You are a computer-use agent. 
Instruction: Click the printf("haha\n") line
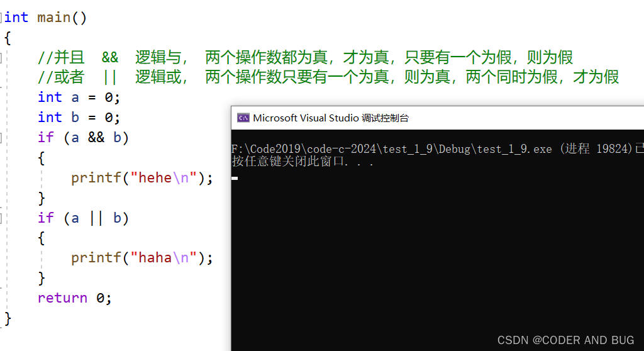click(x=142, y=258)
